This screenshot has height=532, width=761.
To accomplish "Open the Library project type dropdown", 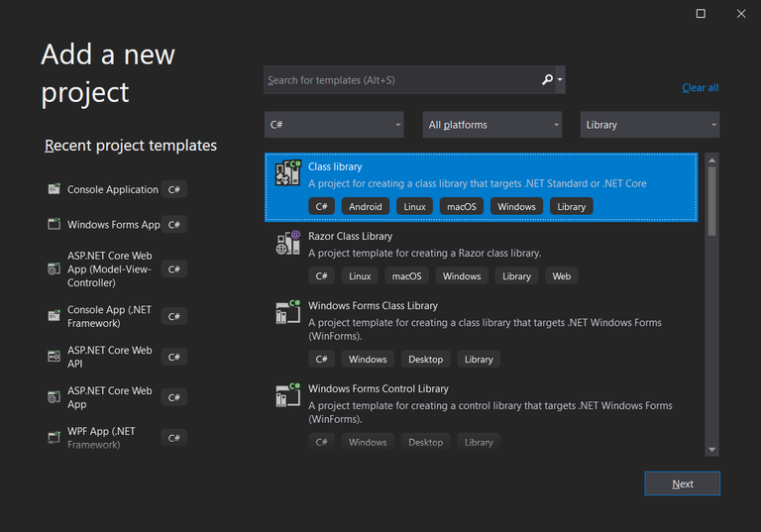I will (649, 125).
